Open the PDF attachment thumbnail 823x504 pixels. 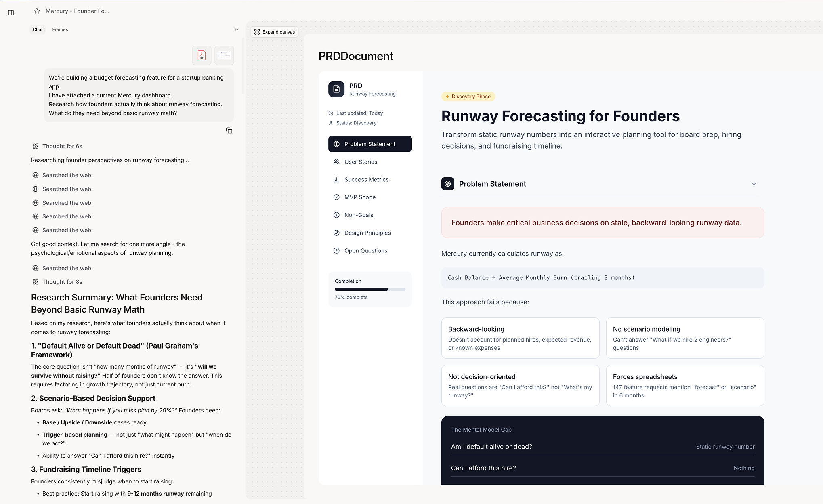201,55
